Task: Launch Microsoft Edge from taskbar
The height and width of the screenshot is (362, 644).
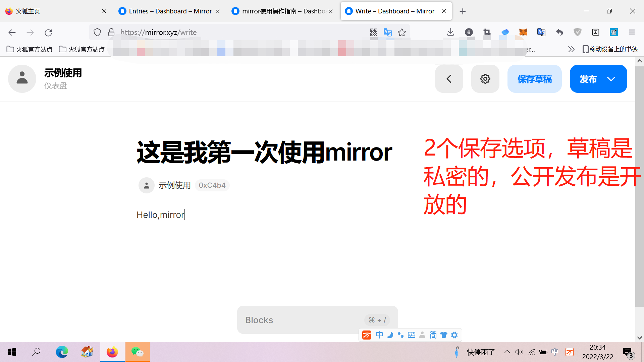Action: click(x=62, y=352)
